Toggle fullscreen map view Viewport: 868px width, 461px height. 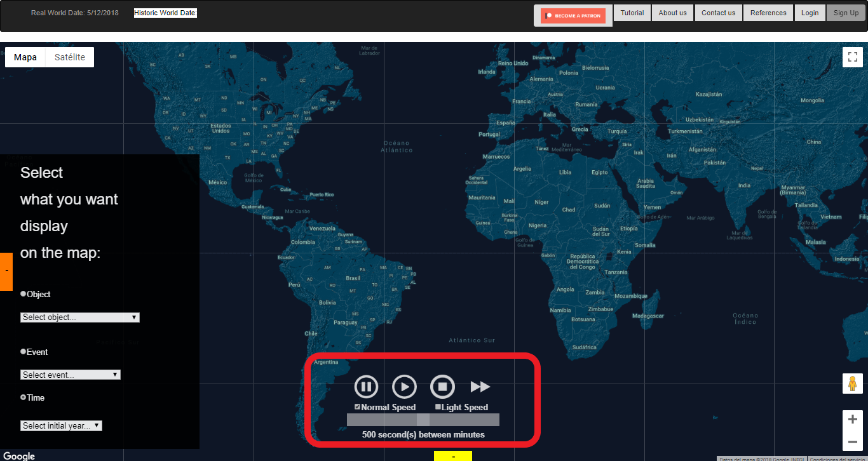point(853,57)
